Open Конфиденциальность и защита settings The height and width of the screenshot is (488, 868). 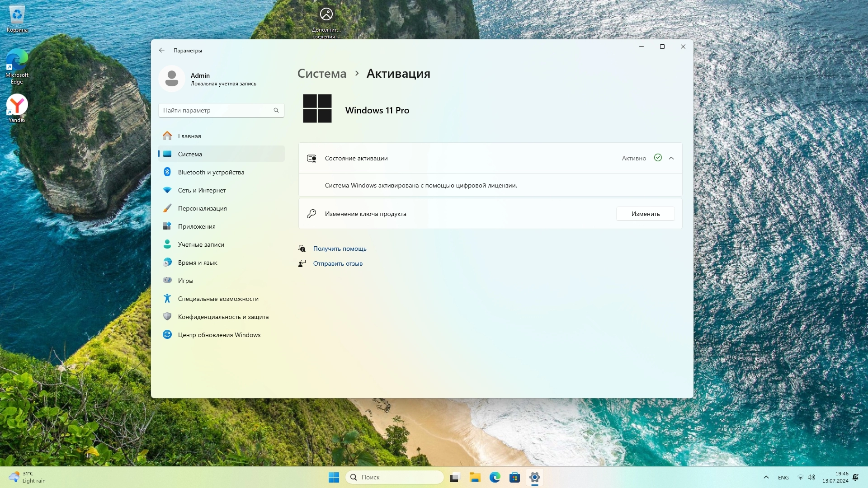(x=223, y=317)
